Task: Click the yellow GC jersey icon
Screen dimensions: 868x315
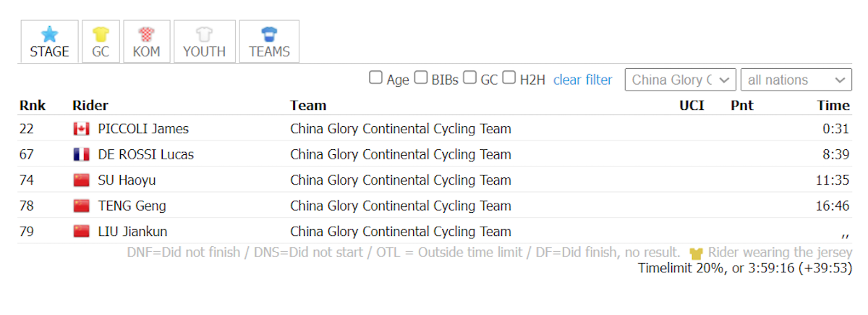Action: coord(101,34)
